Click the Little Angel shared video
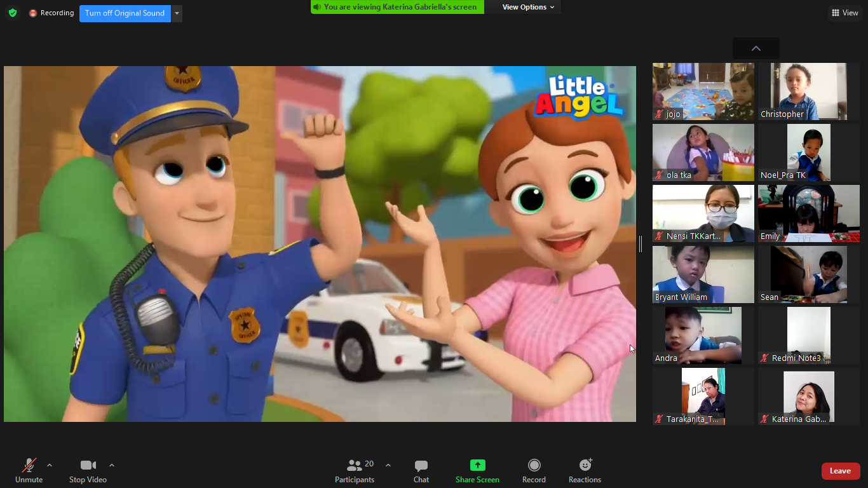 [x=320, y=244]
